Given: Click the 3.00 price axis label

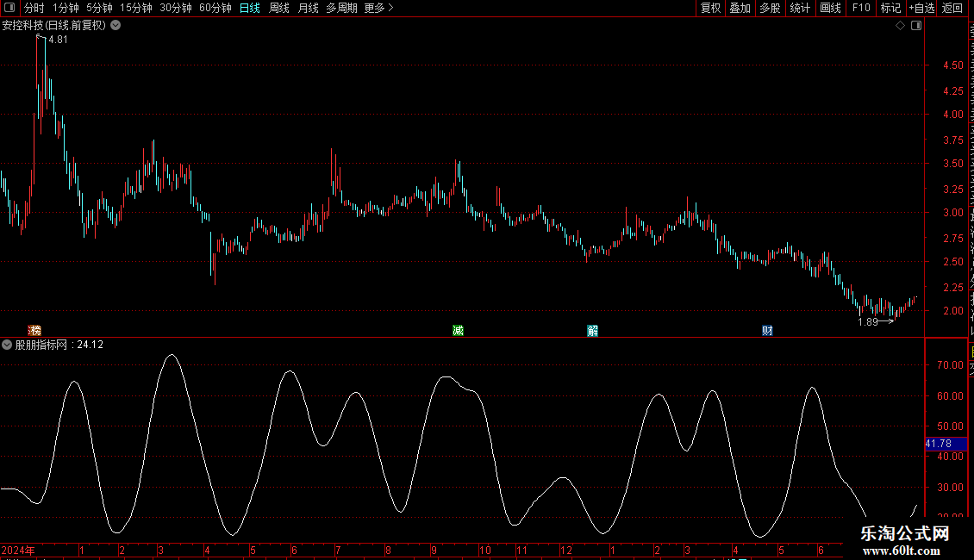Looking at the screenshot, I should (x=952, y=212).
